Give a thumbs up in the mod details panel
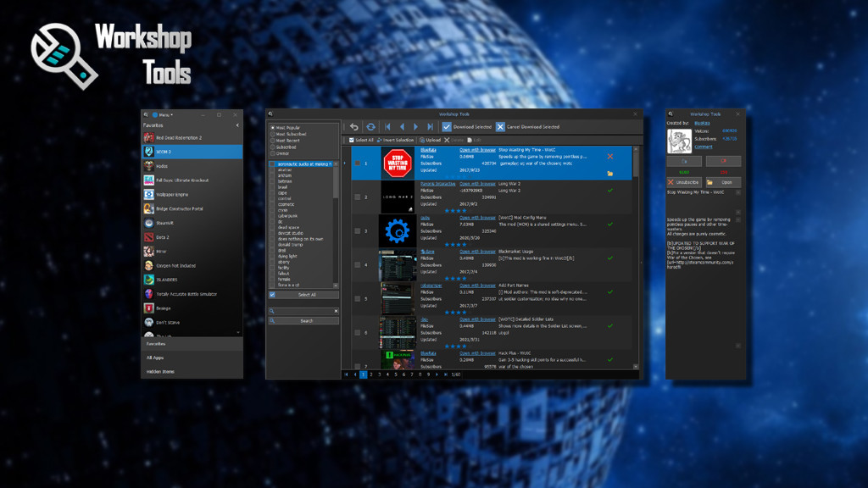This screenshot has height=488, width=868. [x=684, y=161]
